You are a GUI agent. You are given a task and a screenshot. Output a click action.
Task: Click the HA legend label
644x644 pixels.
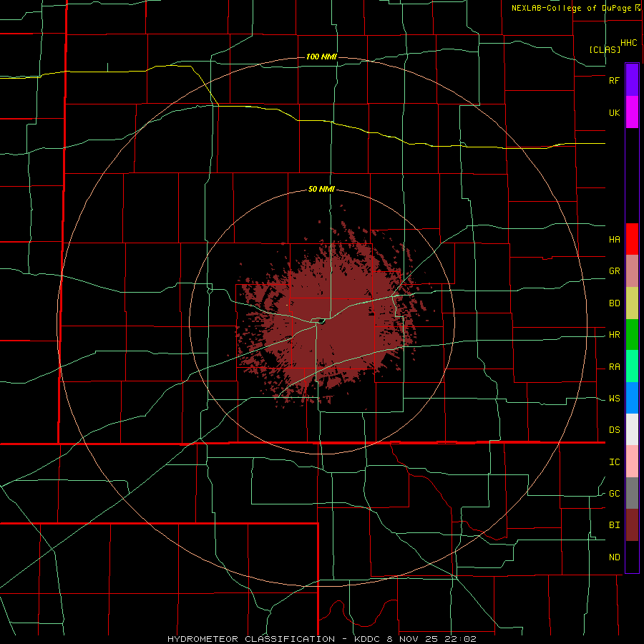(x=614, y=239)
